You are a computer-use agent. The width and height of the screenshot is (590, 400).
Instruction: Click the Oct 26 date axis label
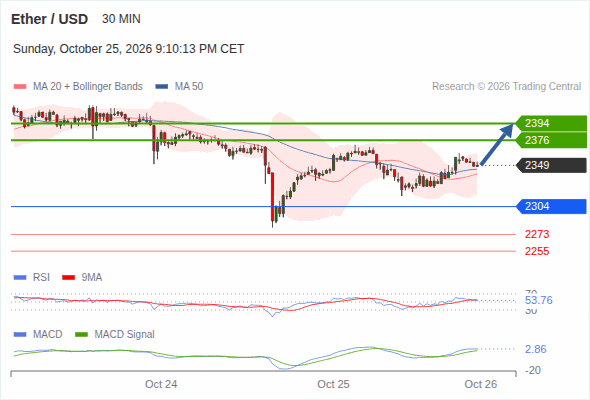point(481,384)
